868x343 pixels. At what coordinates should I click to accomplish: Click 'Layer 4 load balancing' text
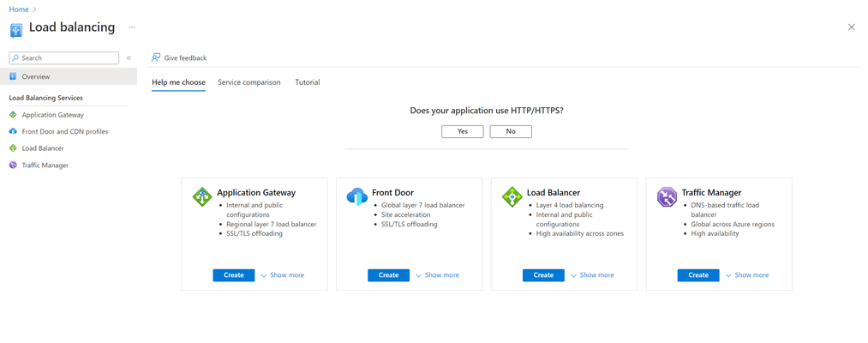pyautogui.click(x=570, y=205)
